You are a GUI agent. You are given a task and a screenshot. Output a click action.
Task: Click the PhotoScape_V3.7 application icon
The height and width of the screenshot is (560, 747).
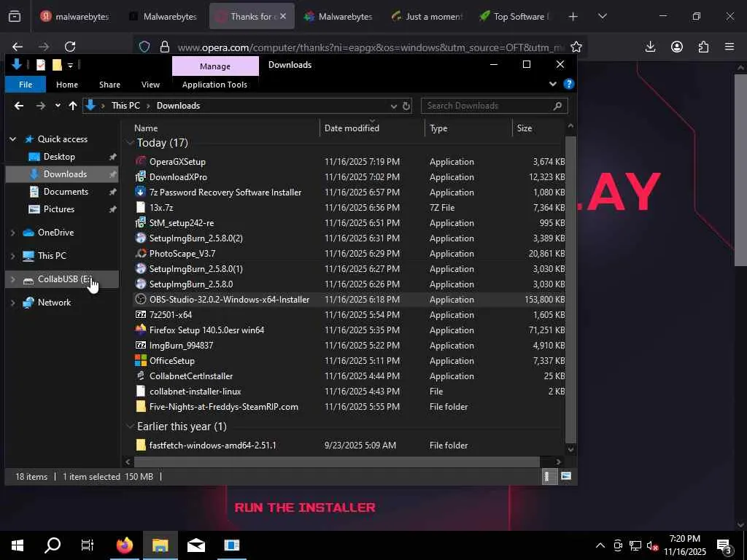pyautogui.click(x=140, y=253)
